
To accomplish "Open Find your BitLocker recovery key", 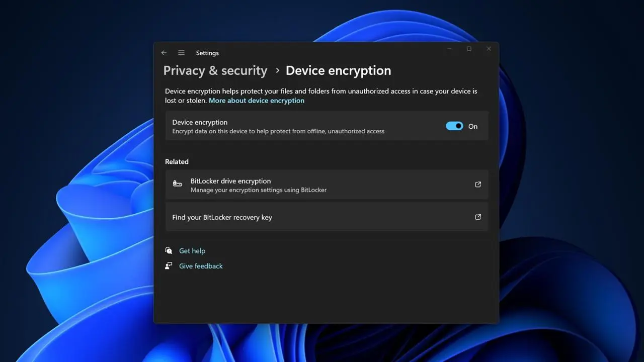I will point(327,217).
